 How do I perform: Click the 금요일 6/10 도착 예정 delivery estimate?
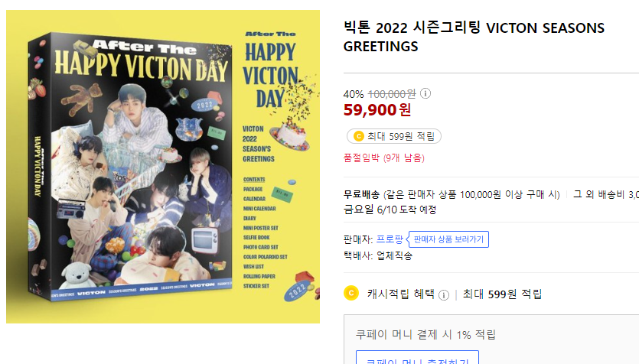point(390,210)
